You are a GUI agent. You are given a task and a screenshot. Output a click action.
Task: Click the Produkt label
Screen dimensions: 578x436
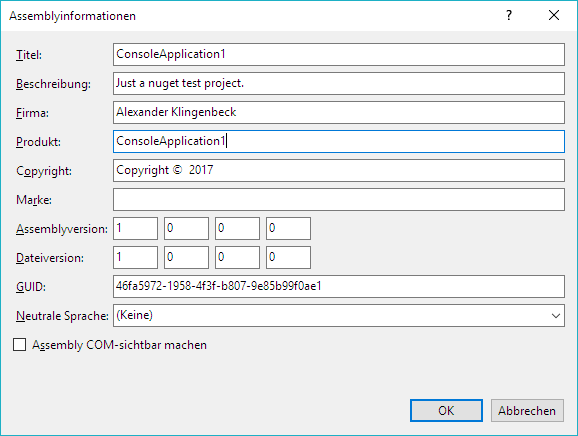(38, 142)
